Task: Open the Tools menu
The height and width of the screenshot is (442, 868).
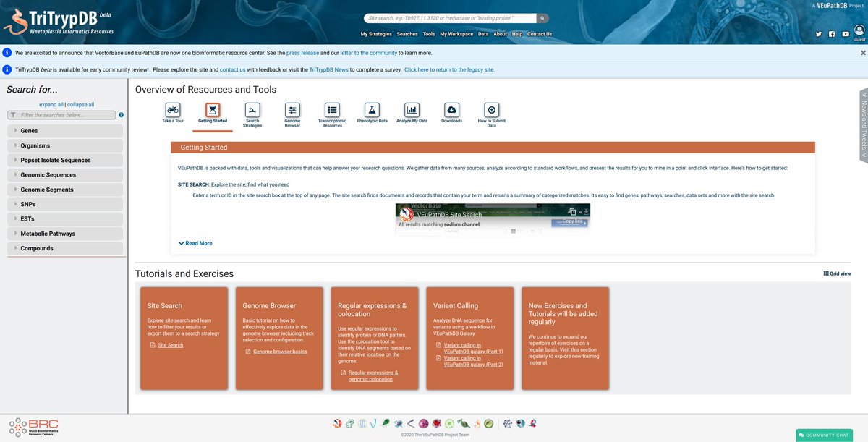Action: 429,34
